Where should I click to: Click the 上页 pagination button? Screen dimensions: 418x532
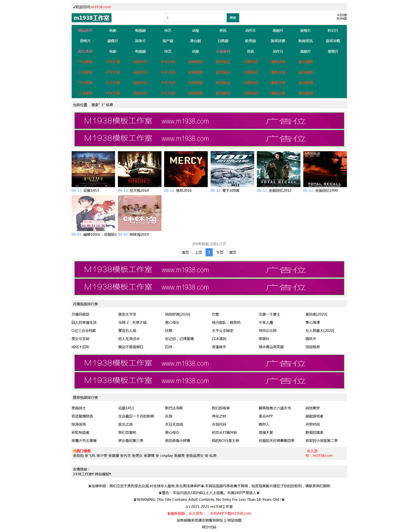(x=198, y=253)
